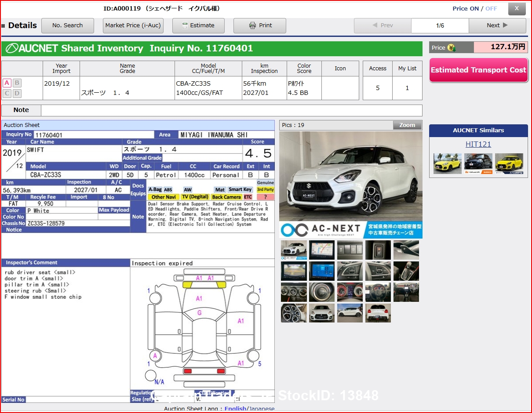The width and height of the screenshot is (532, 413).
Task: Close the details window with X
Action: (517, 8)
